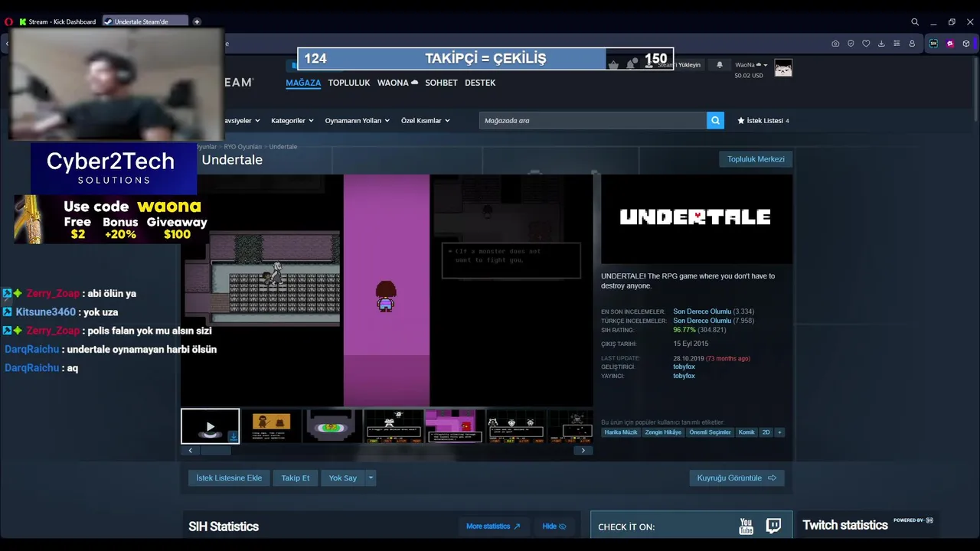Select the pink room screenshot thumbnail
The height and width of the screenshot is (551, 980).
tap(455, 426)
